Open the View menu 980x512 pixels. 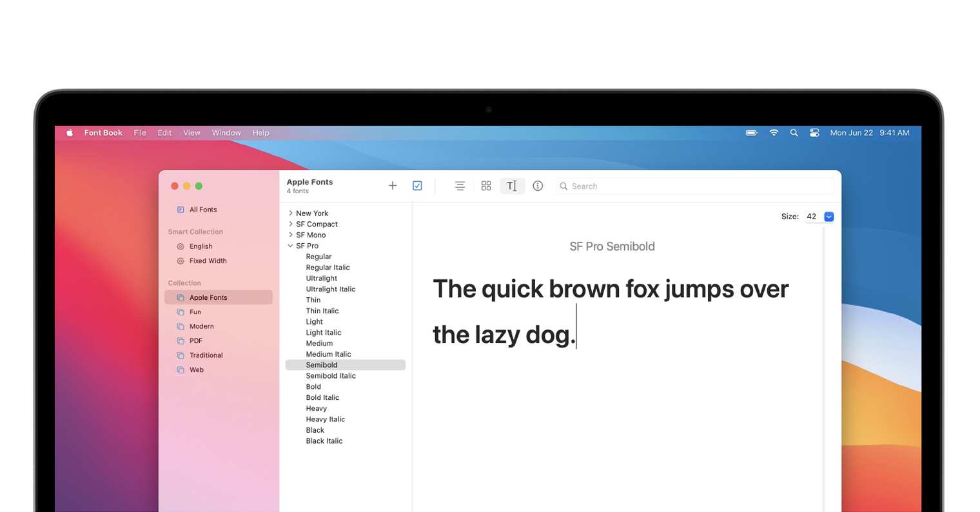[191, 133]
